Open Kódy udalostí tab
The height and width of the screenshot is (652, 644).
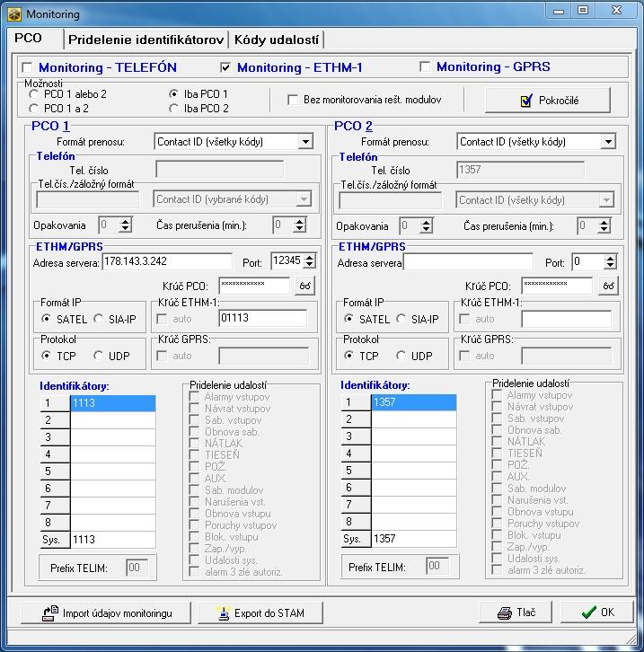277,40
